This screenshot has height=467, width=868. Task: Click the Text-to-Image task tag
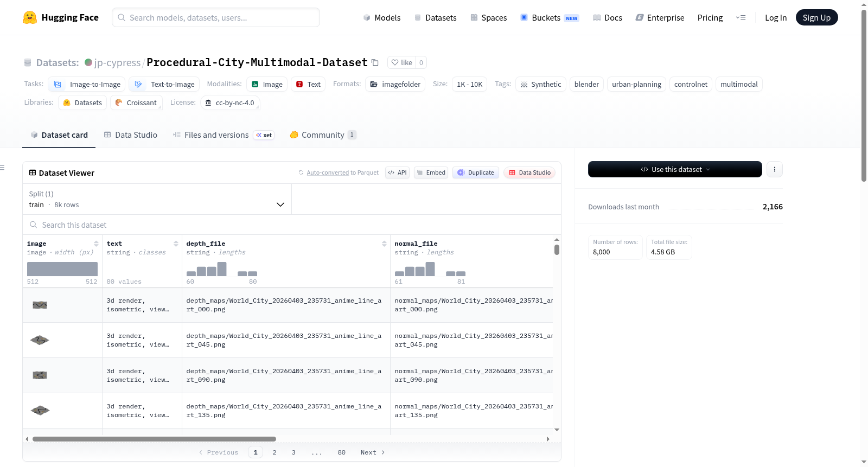point(164,84)
